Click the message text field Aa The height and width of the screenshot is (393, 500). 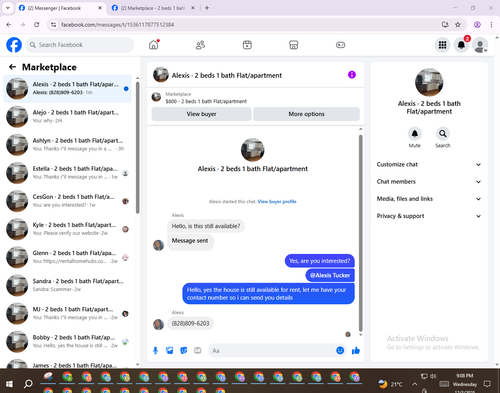pyautogui.click(x=272, y=351)
